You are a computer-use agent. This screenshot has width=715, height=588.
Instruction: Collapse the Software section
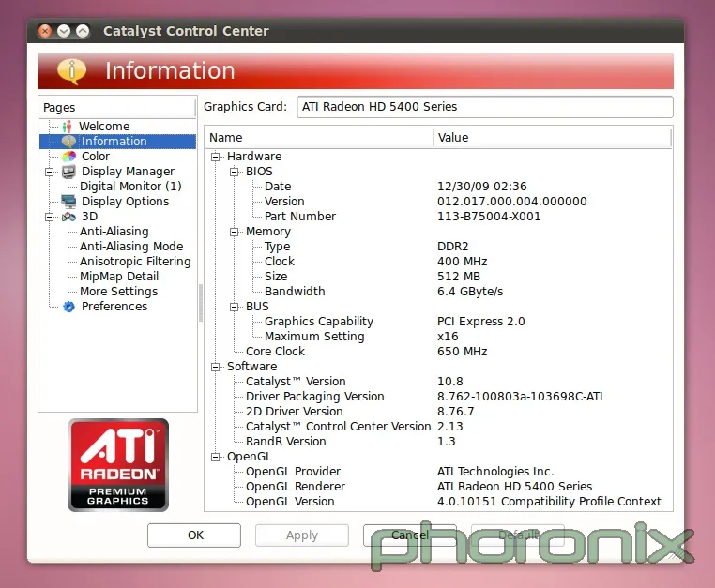[x=216, y=367]
